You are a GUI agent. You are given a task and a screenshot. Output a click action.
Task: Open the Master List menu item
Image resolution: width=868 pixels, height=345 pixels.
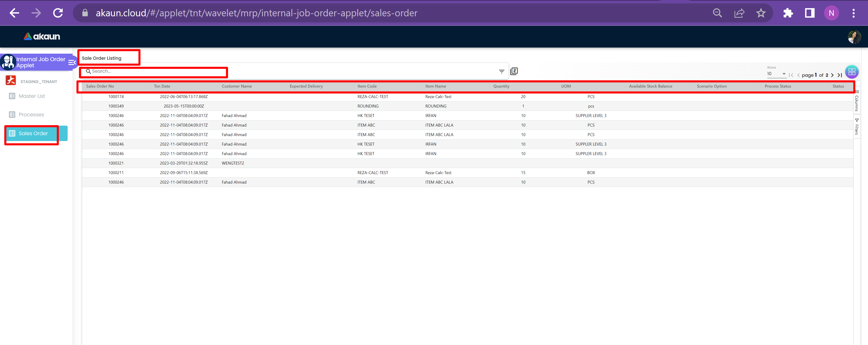click(x=32, y=96)
